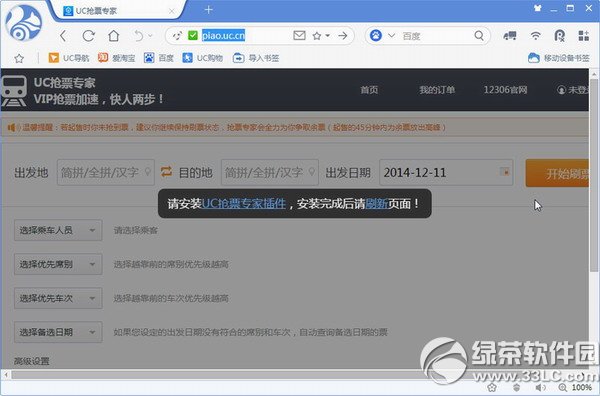600x396 pixels.
Task: Click the bookmarks bar star icon
Action: (x=19, y=58)
